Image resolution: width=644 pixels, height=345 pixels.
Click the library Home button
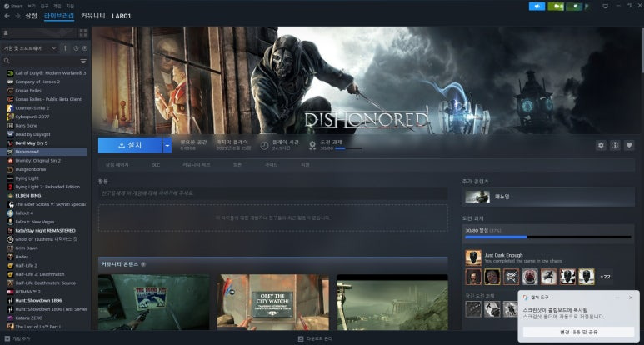[39, 32]
